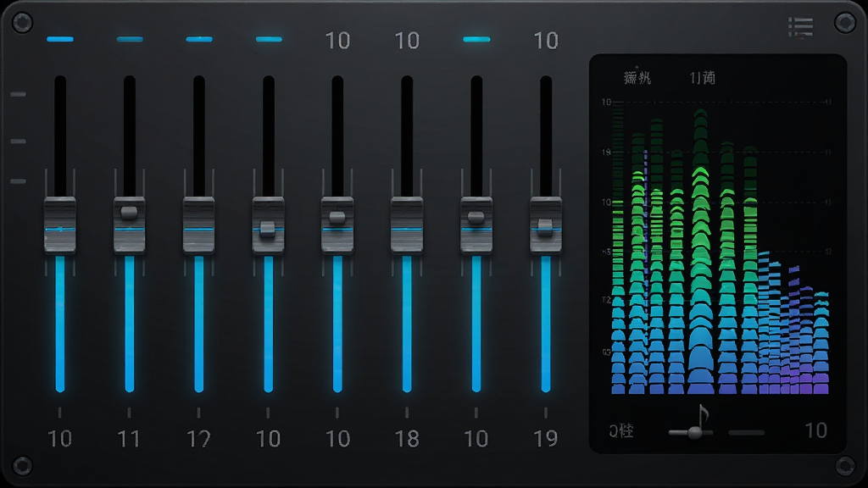Screen dimensions: 868x488
Task: Click the 10 readout at the spectrum panel's bottom right
Action: point(815,430)
